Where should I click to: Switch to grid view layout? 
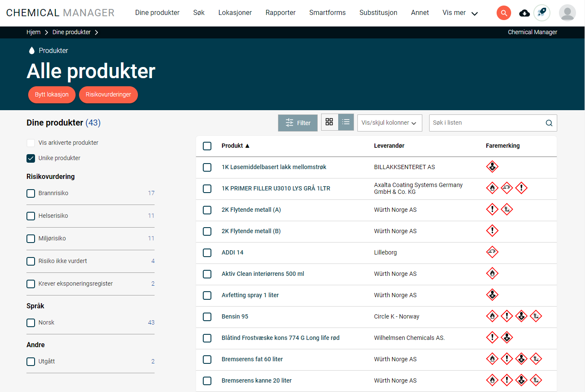[329, 122]
